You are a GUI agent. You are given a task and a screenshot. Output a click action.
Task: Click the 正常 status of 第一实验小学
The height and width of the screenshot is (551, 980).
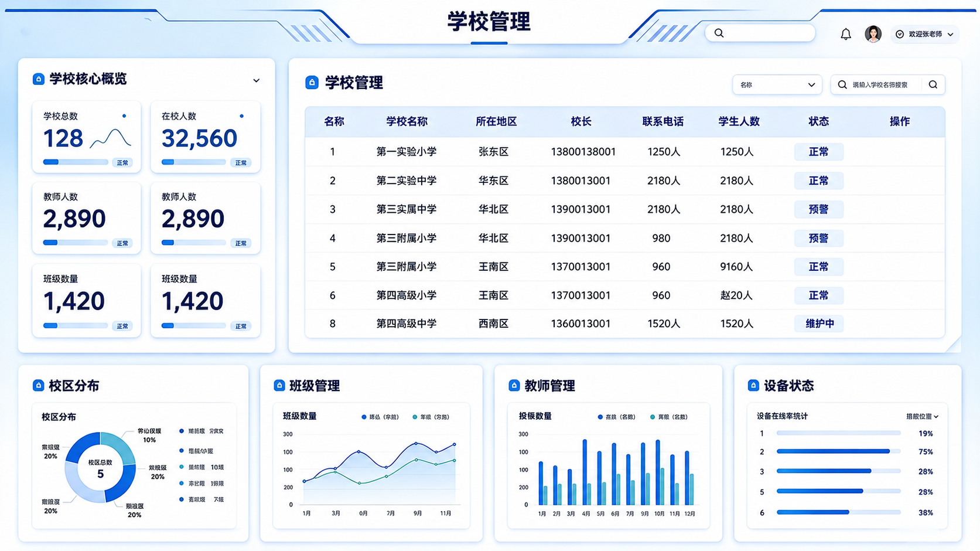click(818, 152)
